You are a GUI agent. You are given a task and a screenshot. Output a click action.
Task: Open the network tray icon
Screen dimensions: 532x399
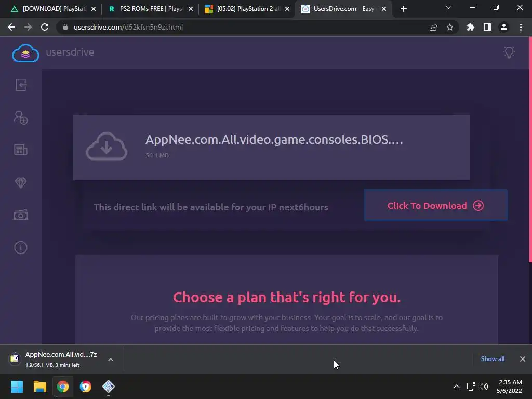click(x=471, y=387)
